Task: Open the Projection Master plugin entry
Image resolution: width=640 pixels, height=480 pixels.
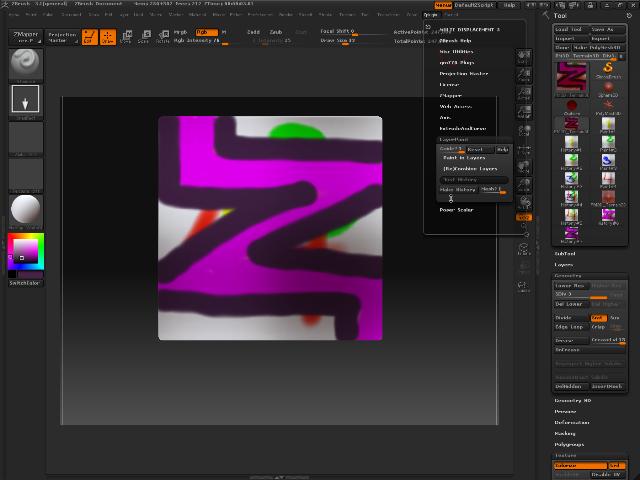Action: tap(464, 73)
